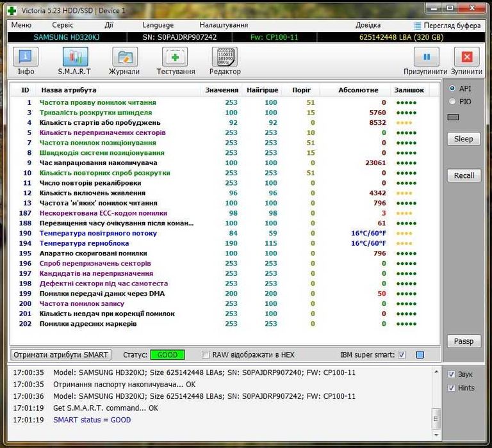Open the Меню menu
492x448 pixels.
coord(21,25)
